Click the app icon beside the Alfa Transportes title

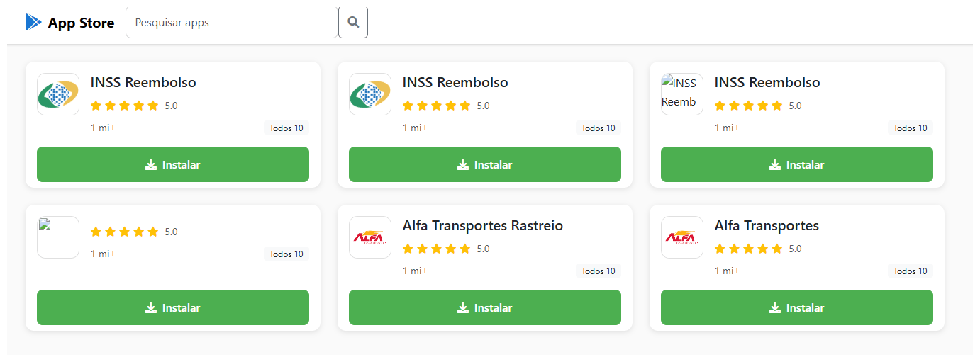pos(682,237)
